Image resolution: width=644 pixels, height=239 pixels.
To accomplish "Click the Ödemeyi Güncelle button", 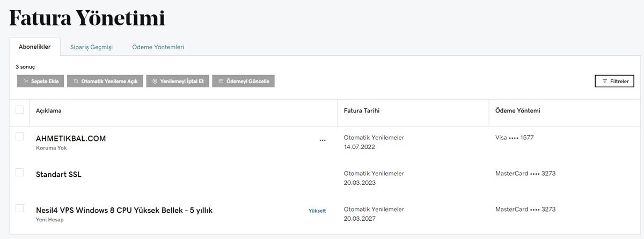I will pos(243,81).
